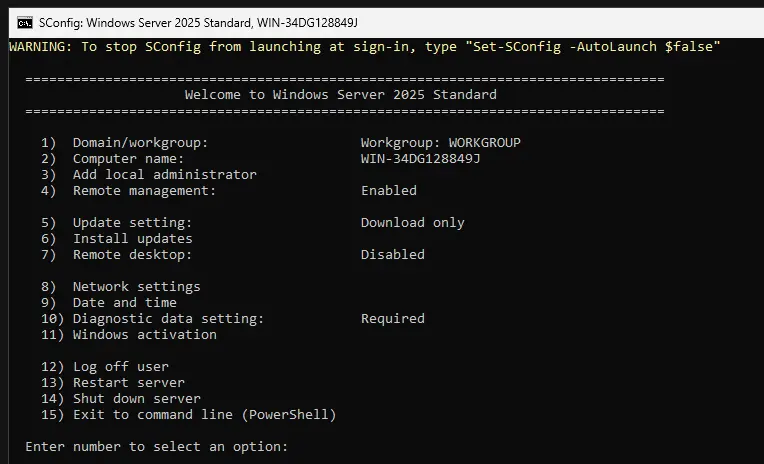Click the Diagnostic data setting Required value
Image resolution: width=764 pixels, height=464 pixels.
(392, 318)
